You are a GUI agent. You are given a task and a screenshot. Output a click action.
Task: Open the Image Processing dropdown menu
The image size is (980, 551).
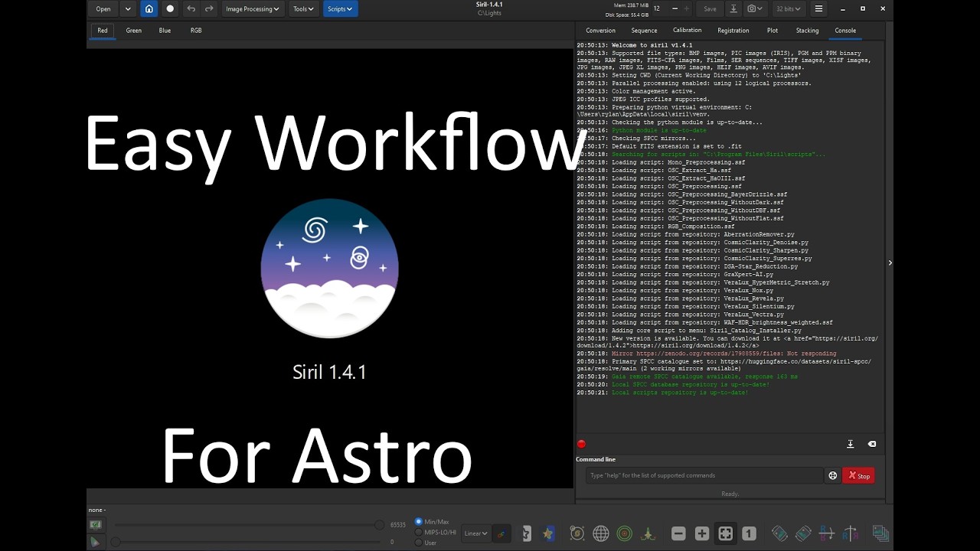(x=252, y=8)
